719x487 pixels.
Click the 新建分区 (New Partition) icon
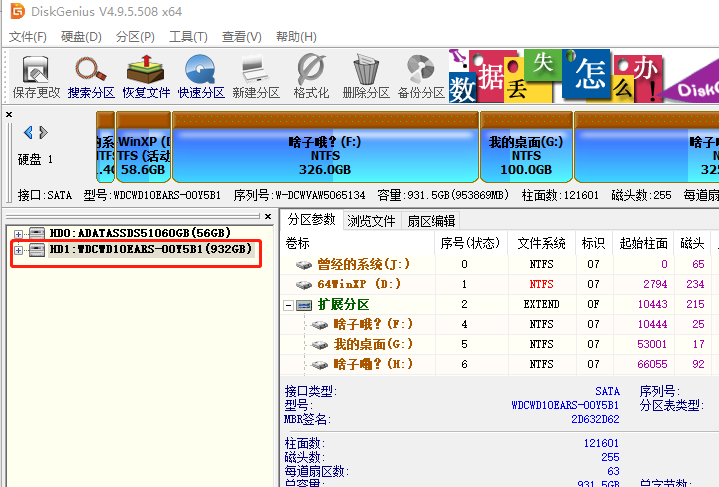point(255,76)
